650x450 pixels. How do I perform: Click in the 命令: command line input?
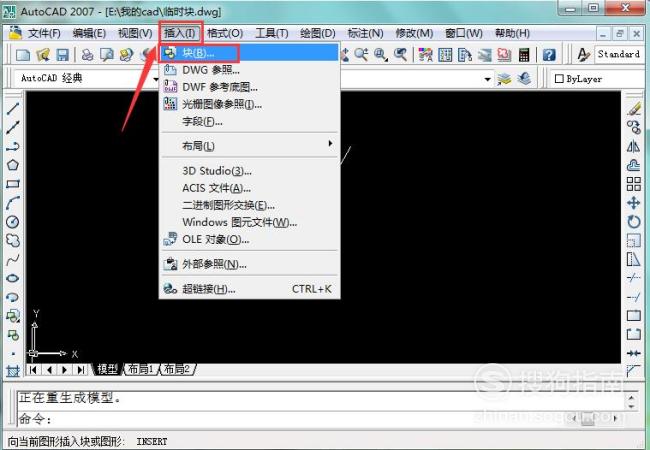pos(321,419)
